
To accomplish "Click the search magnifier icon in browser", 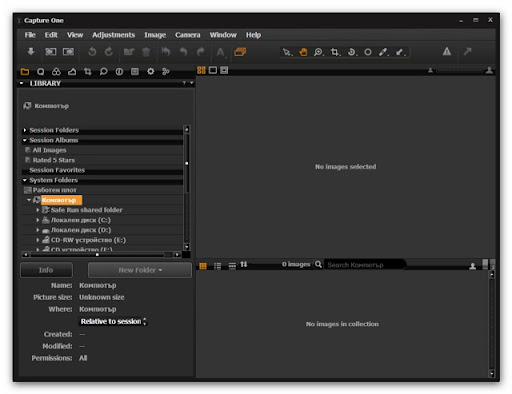I will [x=318, y=264].
